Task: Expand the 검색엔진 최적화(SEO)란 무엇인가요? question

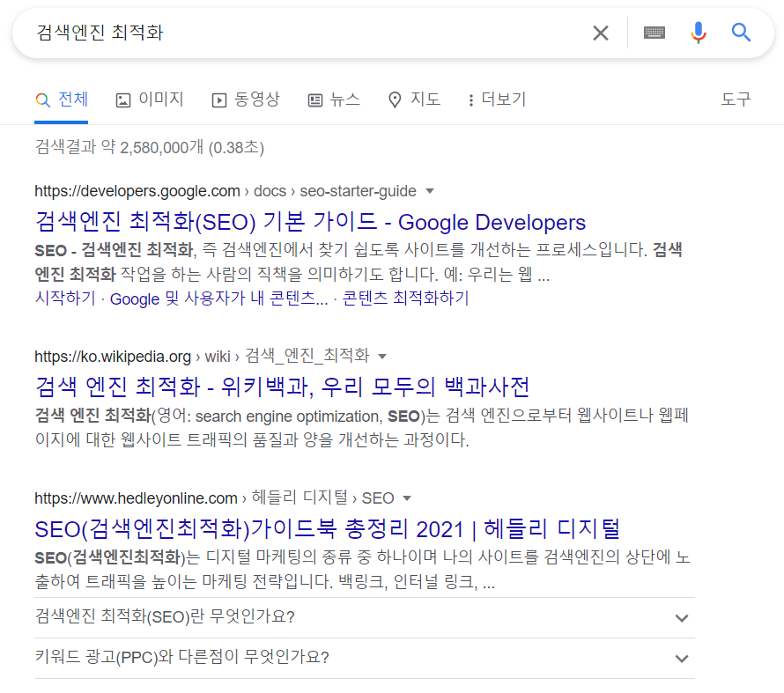Action: [365, 617]
